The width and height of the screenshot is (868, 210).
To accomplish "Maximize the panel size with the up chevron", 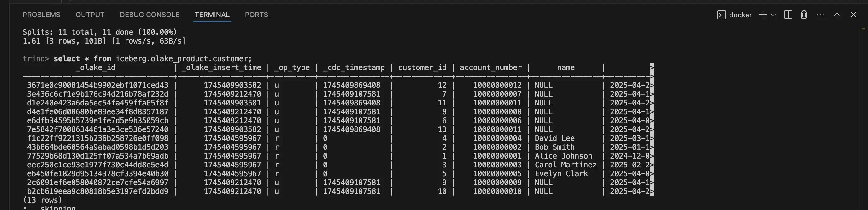I will click(x=837, y=15).
